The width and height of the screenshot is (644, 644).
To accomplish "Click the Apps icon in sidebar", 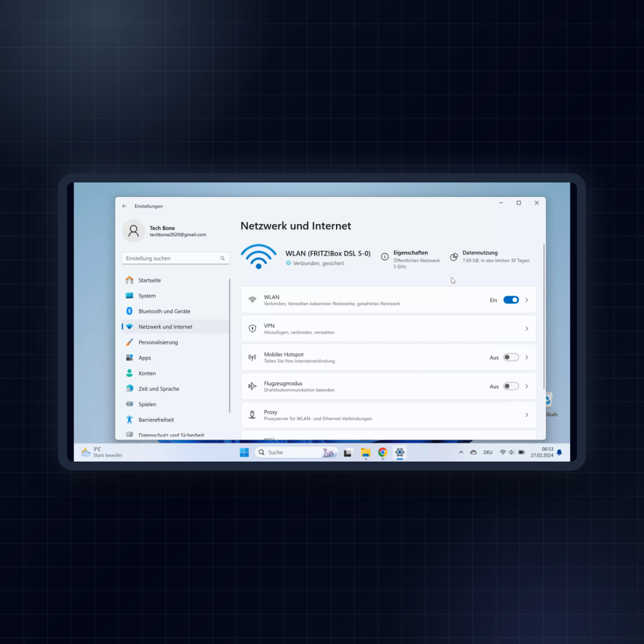I will pos(129,357).
